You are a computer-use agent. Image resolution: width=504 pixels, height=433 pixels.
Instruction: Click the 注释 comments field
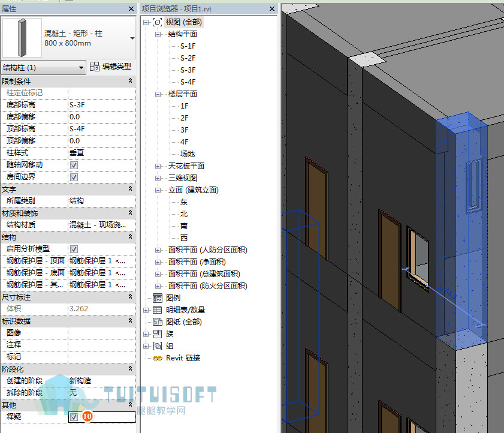click(x=102, y=345)
